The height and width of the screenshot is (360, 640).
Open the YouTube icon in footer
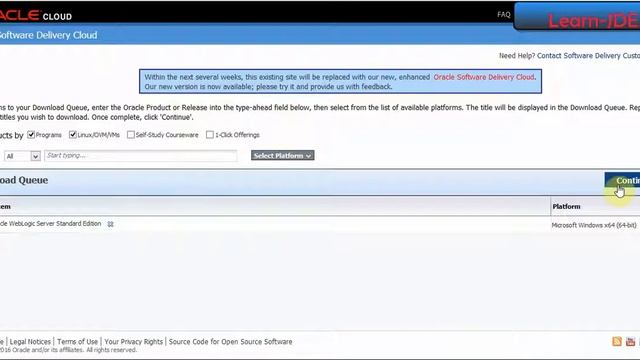coord(630,341)
